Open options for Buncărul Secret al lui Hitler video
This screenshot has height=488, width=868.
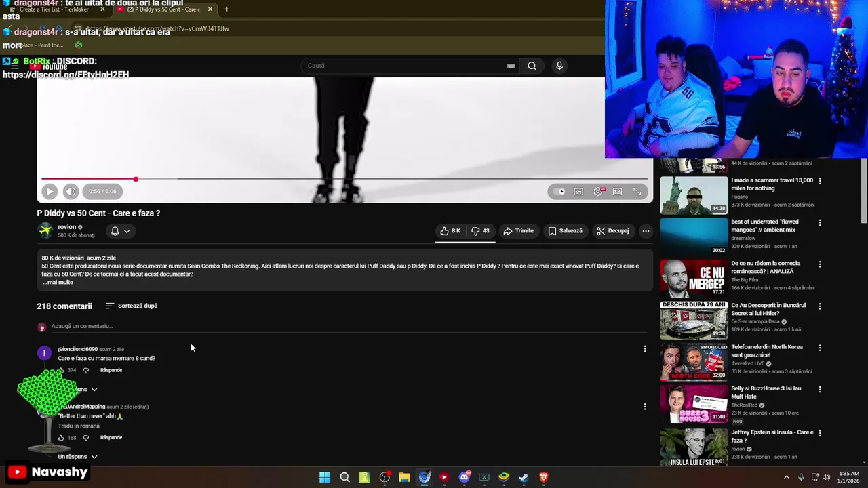[820, 306]
